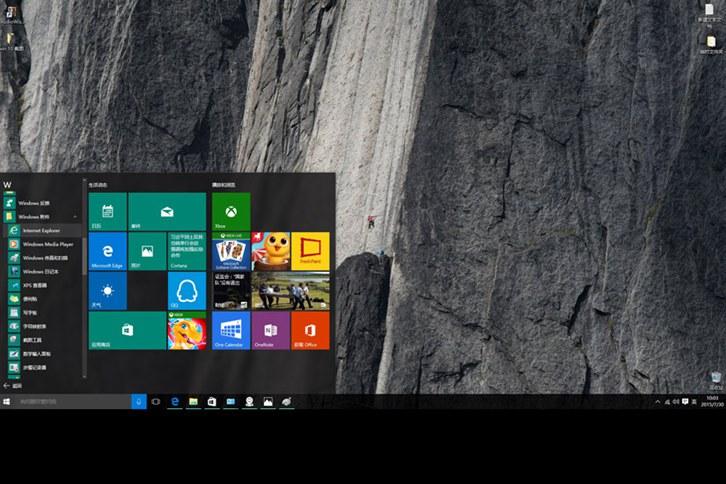The width and height of the screenshot is (726, 484).
Task: Open the dark news headline tile
Action: tap(231, 291)
